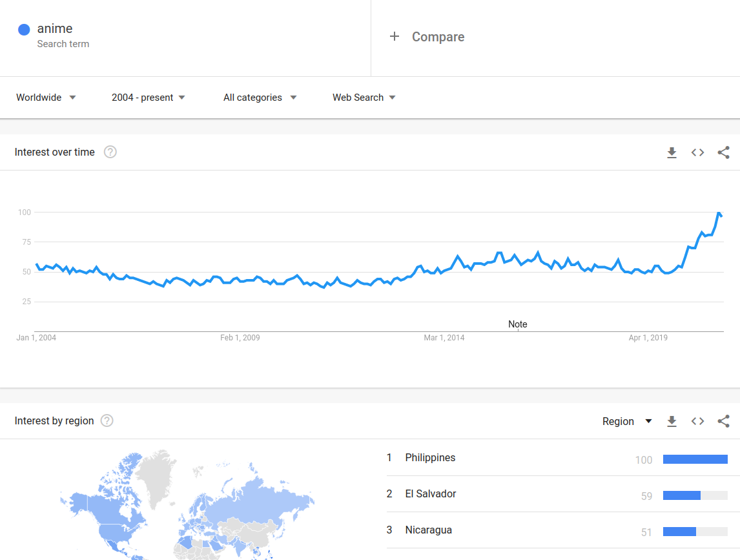The width and height of the screenshot is (740, 560).
Task: Click the Note marker on the timeline
Action: [517, 324]
